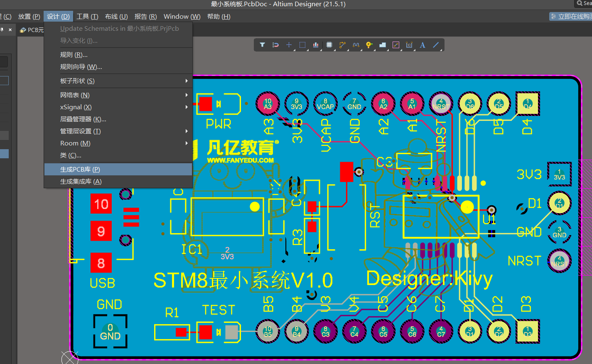Click the disabled Update Schematics entry

coord(118,29)
